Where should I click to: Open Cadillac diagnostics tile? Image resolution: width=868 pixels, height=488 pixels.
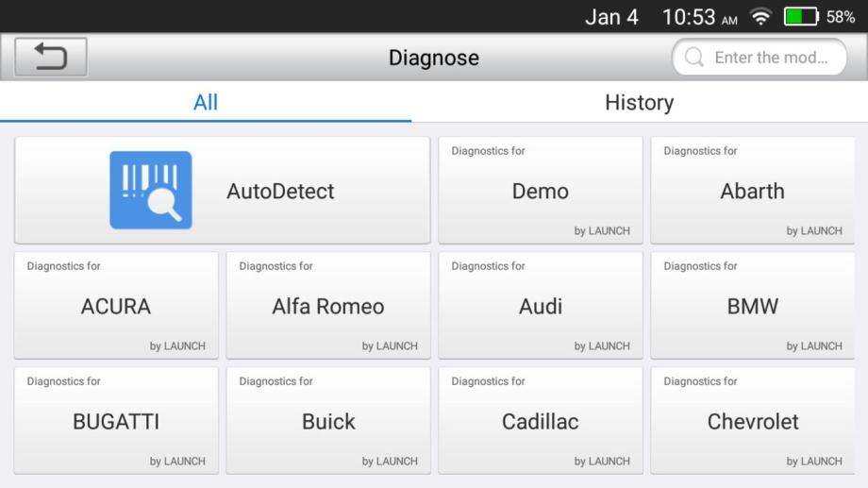540,421
